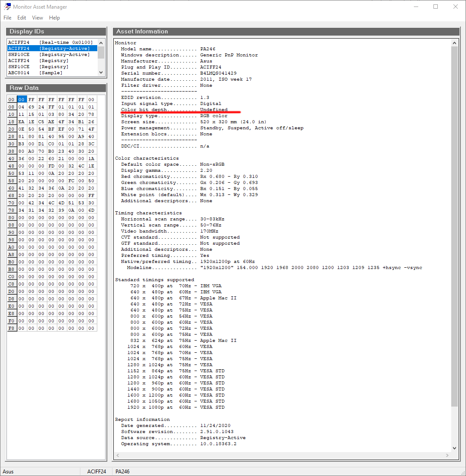Maximize the Monitor Asset Manager window

[435, 7]
